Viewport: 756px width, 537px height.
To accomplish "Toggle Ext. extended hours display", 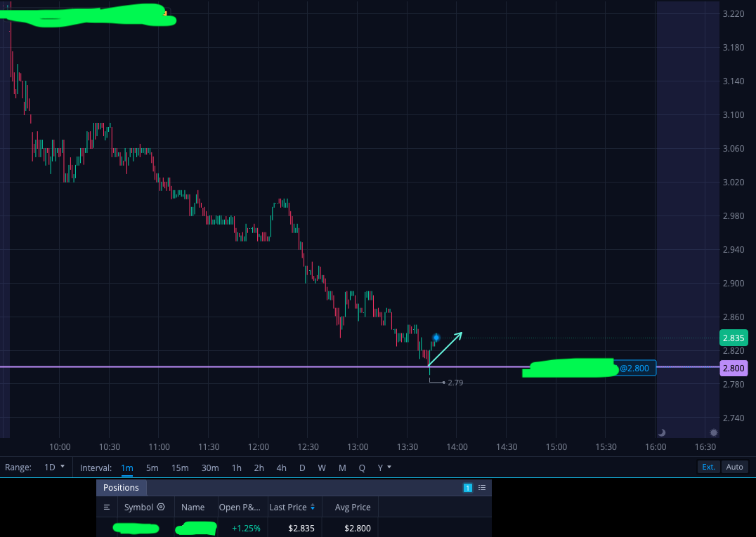I will (x=708, y=467).
